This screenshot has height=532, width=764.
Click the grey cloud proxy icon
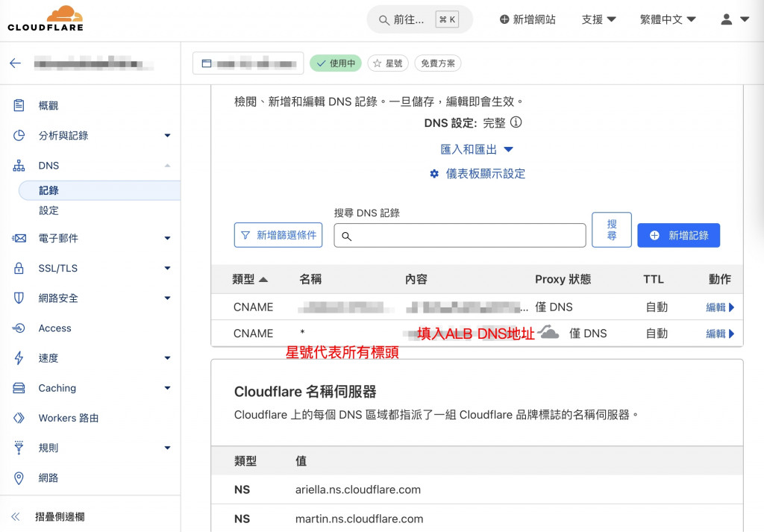coord(548,331)
